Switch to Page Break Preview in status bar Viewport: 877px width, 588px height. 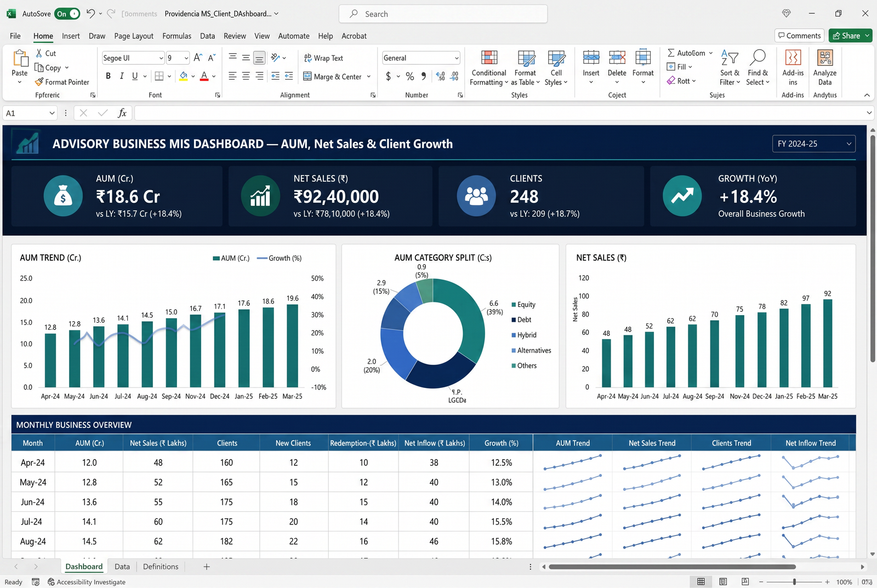[x=745, y=581]
